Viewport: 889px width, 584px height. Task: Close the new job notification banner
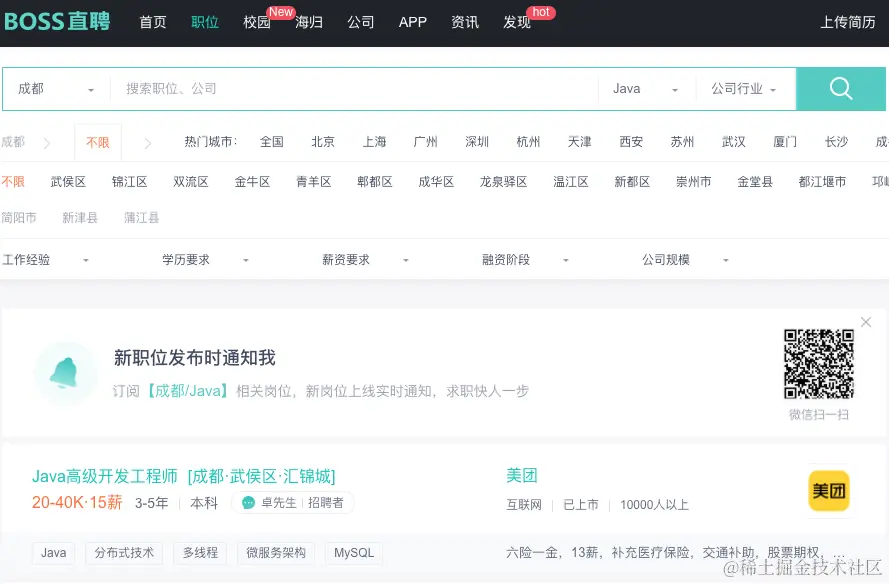866,322
